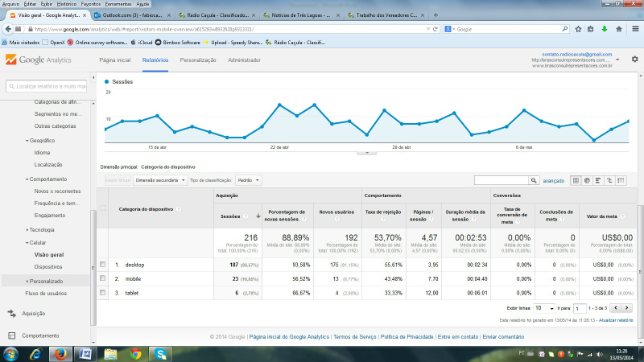644x362 pixels.
Task: Select the data table view icon
Action: pyautogui.click(x=576, y=180)
